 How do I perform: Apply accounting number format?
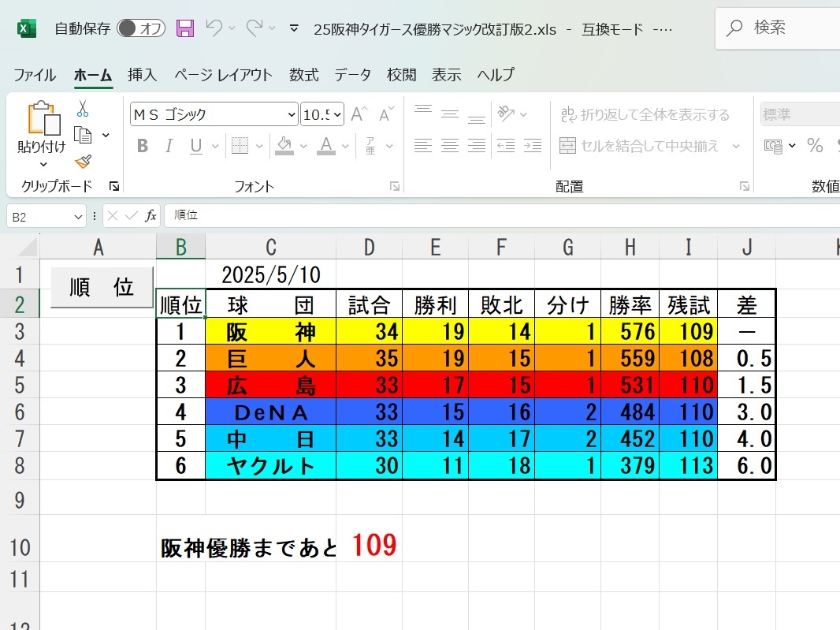[772, 145]
